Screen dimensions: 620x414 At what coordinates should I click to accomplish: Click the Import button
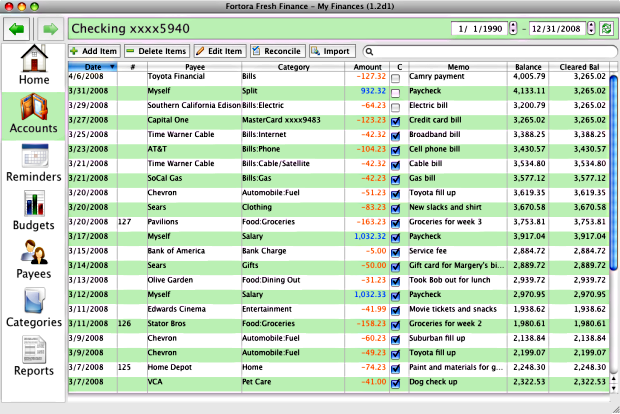(332, 51)
